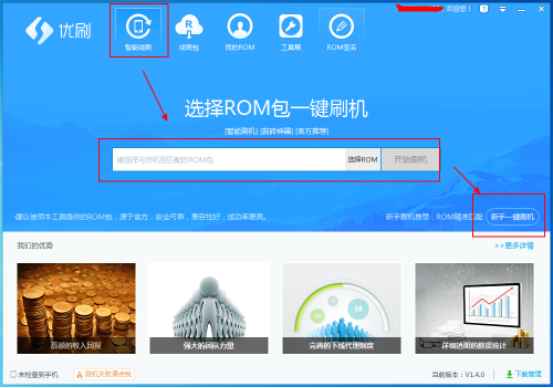Open the 智能线刷 smart flash tab
Viewport: 553px width, 388px height.
pyautogui.click(x=138, y=31)
